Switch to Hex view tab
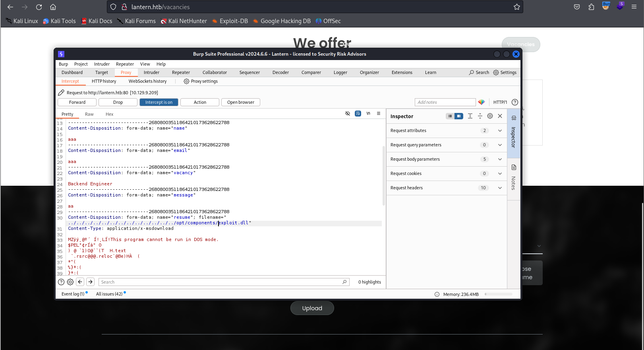This screenshot has width=644, height=350. (109, 114)
